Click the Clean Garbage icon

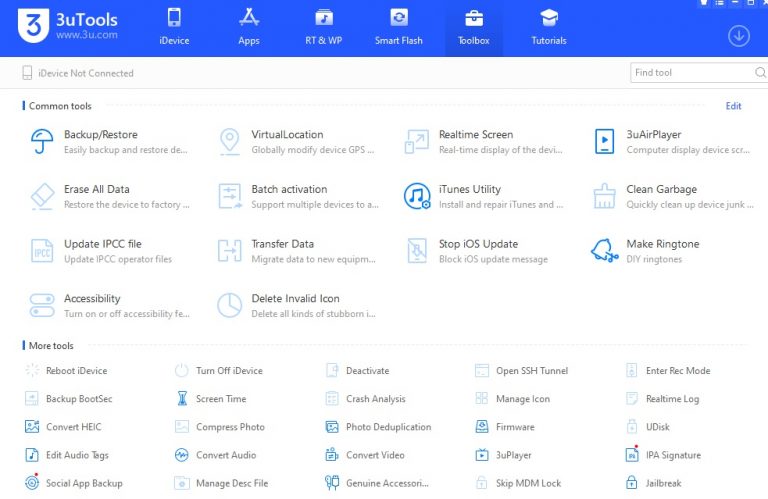(604, 196)
